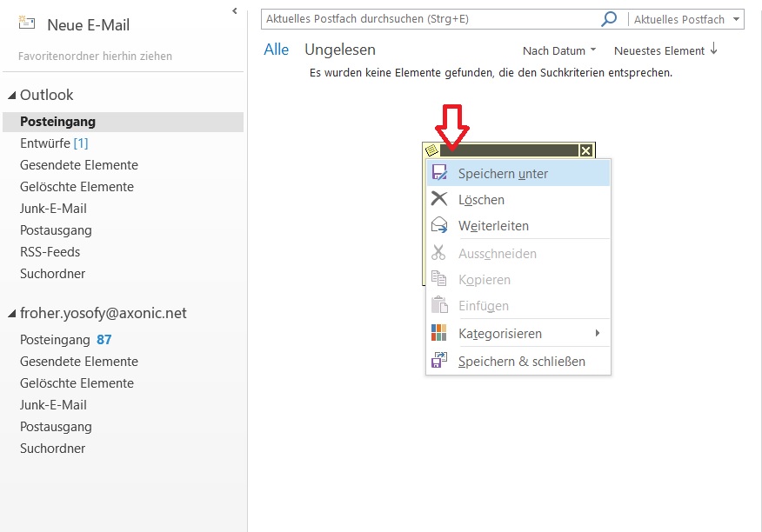
Task: Open Junk-E-Mail under axonic account
Action: [x=123, y=405]
